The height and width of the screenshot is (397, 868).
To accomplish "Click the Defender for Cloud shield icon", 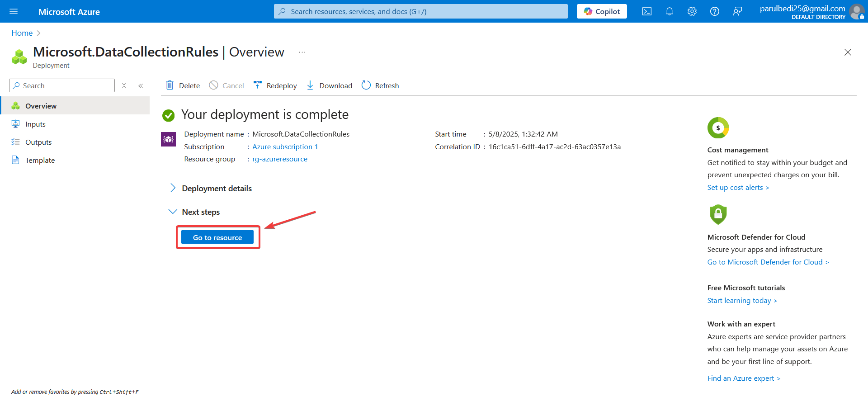I will (x=718, y=214).
